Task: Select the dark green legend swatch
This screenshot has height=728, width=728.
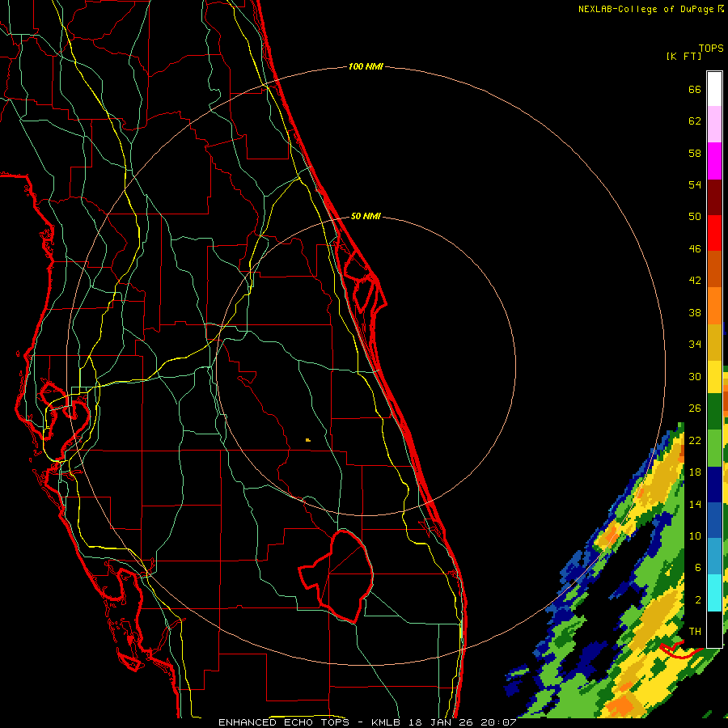Action: coord(714,412)
